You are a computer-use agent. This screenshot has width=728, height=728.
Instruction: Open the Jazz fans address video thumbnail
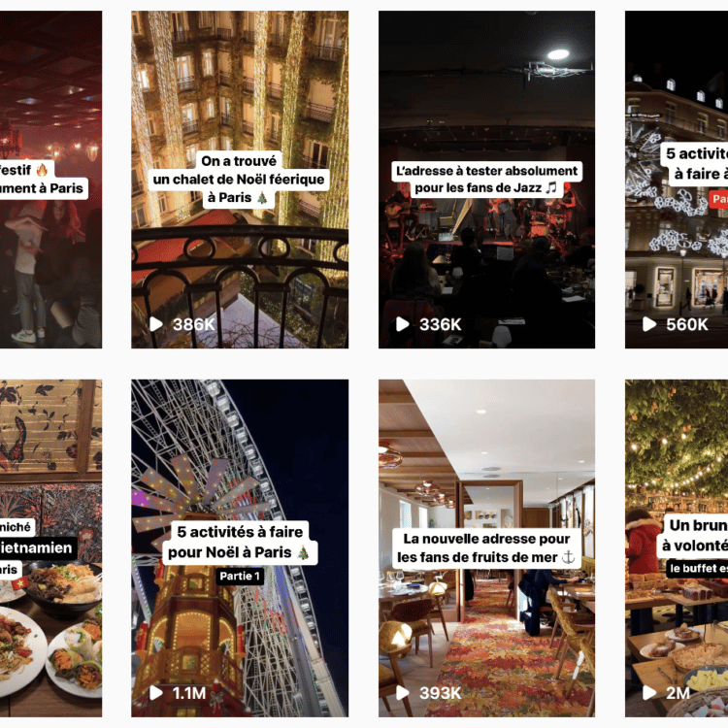tap(486, 180)
